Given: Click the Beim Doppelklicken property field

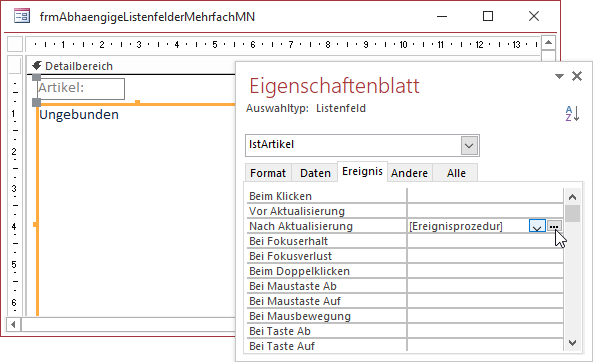Looking at the screenshot, I should (x=485, y=271).
